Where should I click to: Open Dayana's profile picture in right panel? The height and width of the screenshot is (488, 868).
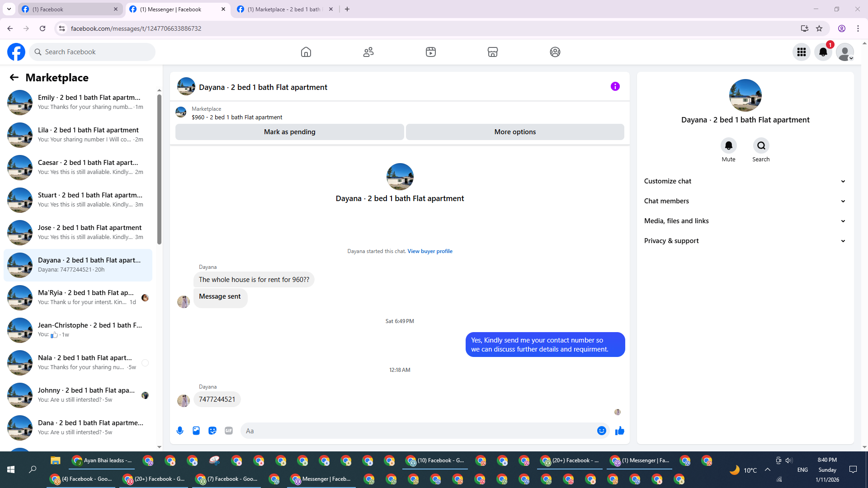[x=745, y=95]
